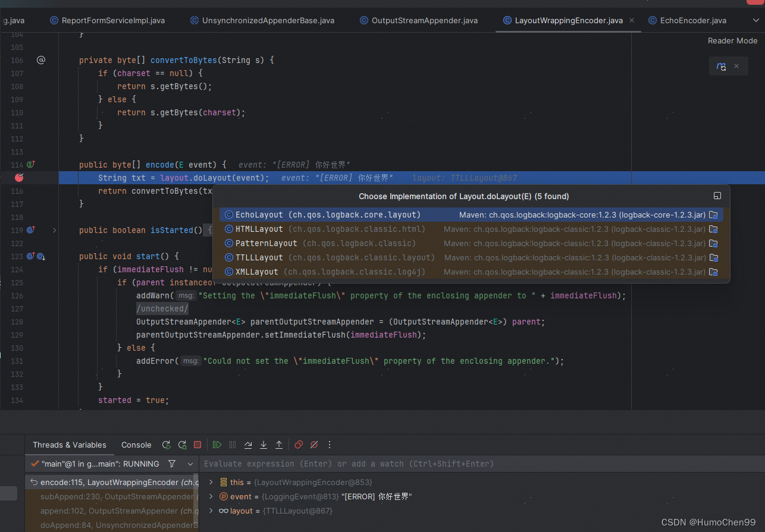Image resolution: width=765 pixels, height=532 pixels.
Task: Click the 'started = true;' line 134
Action: coord(134,400)
